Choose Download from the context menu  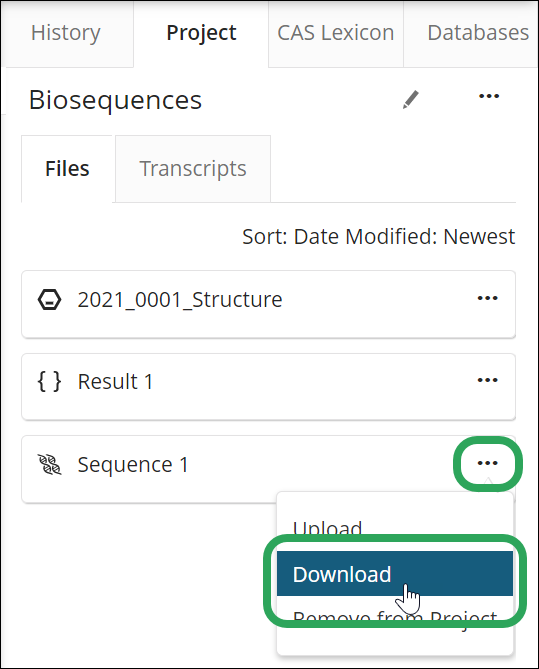pyautogui.click(x=395, y=574)
